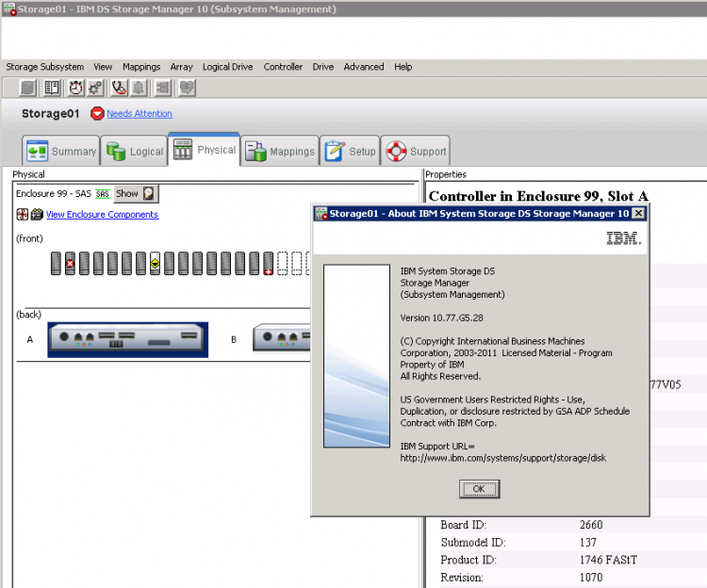
Task: Open the Logical Drive menu
Action: [x=228, y=67]
